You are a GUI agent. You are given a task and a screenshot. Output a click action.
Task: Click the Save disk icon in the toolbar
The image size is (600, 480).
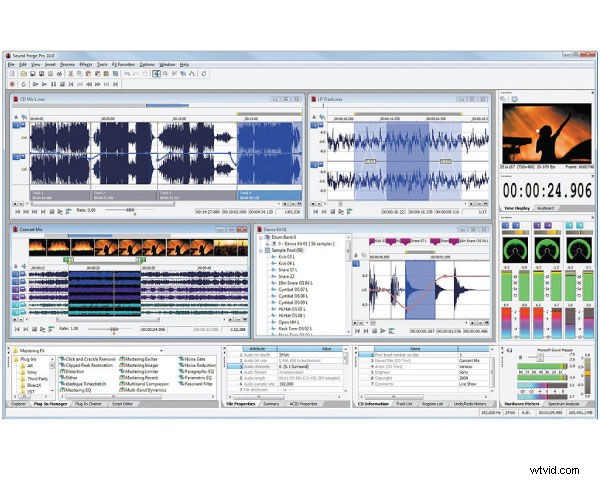click(x=33, y=73)
